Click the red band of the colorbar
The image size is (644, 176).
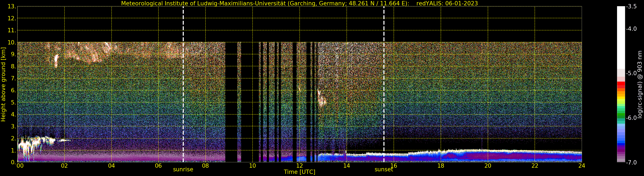[621, 85]
